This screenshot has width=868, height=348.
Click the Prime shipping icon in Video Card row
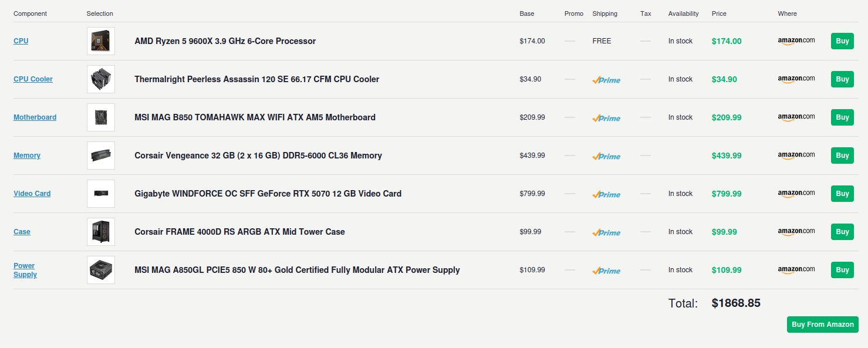point(606,194)
